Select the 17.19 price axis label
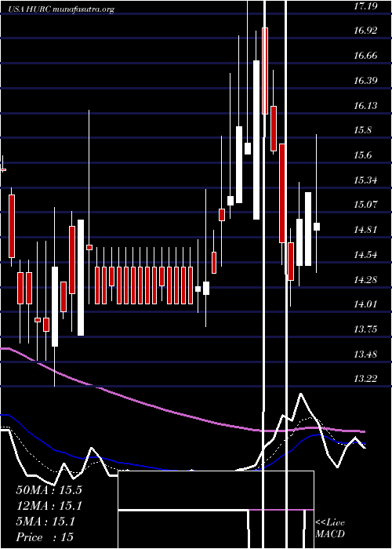This screenshot has height=549, width=392. pos(365,5)
